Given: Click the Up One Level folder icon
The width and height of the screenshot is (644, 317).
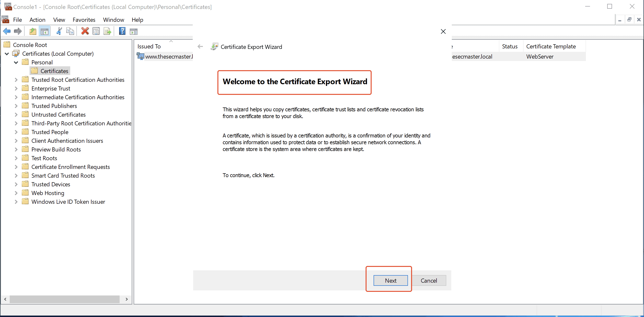Looking at the screenshot, I should coord(33,31).
